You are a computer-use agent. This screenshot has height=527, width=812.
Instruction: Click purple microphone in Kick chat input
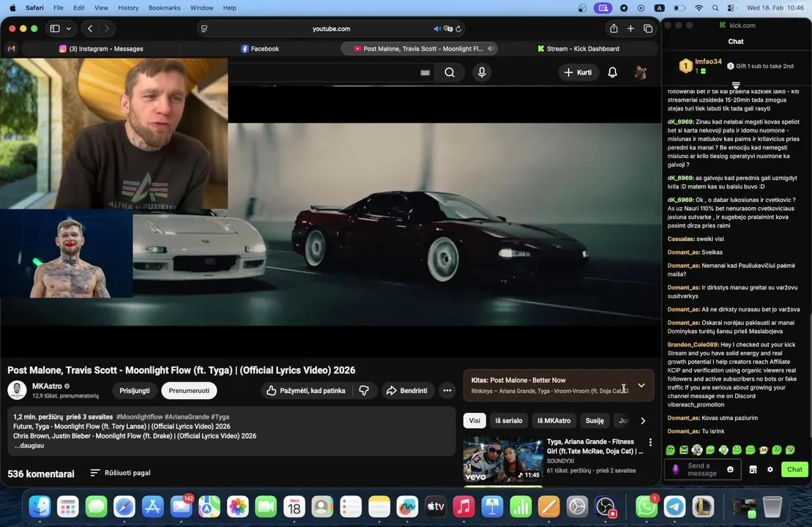pos(675,469)
